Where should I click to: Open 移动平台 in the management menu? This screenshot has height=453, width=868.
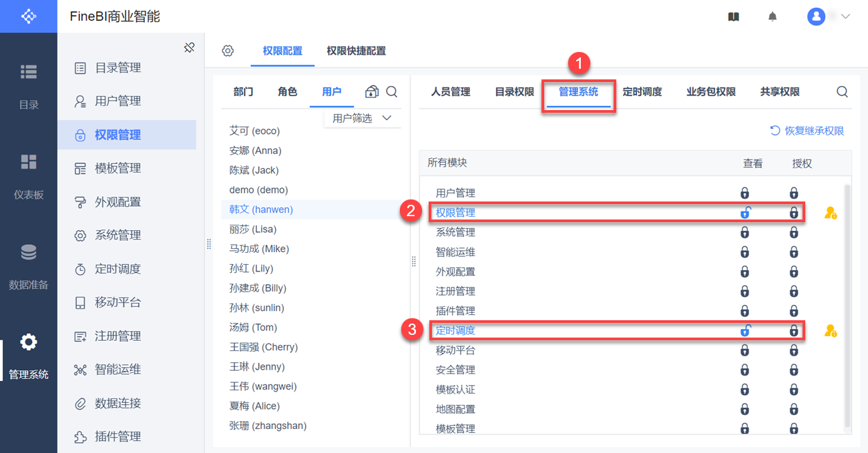tap(127, 302)
